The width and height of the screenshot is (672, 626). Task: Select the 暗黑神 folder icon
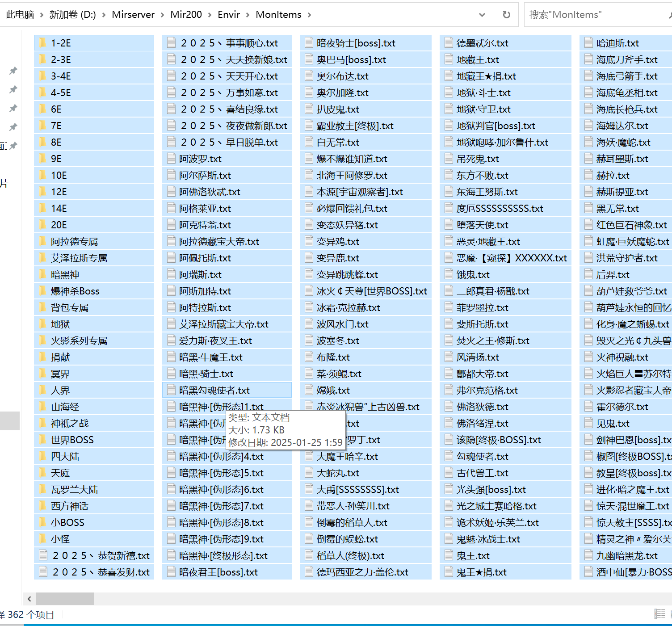[x=43, y=274]
